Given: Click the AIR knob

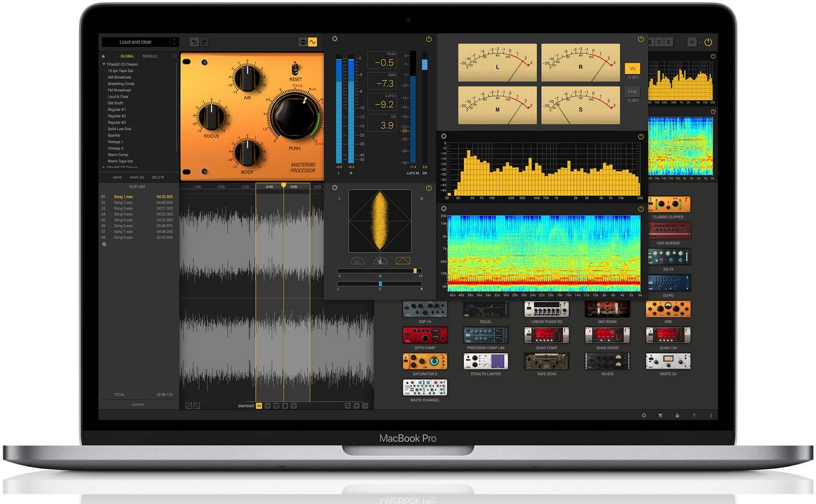Looking at the screenshot, I should (x=247, y=78).
